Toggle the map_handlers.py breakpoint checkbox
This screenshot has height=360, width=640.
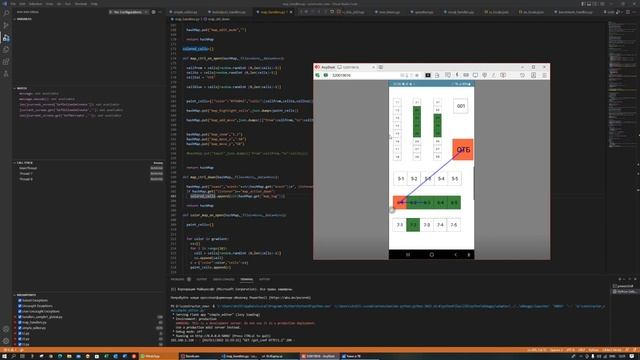20,322
